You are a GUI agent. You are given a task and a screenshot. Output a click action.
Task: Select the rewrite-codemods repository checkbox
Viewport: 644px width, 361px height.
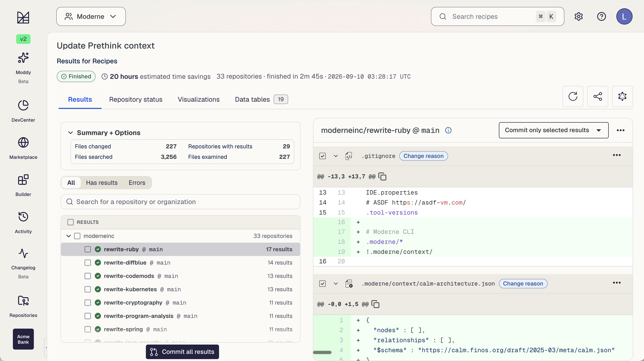[x=87, y=276]
